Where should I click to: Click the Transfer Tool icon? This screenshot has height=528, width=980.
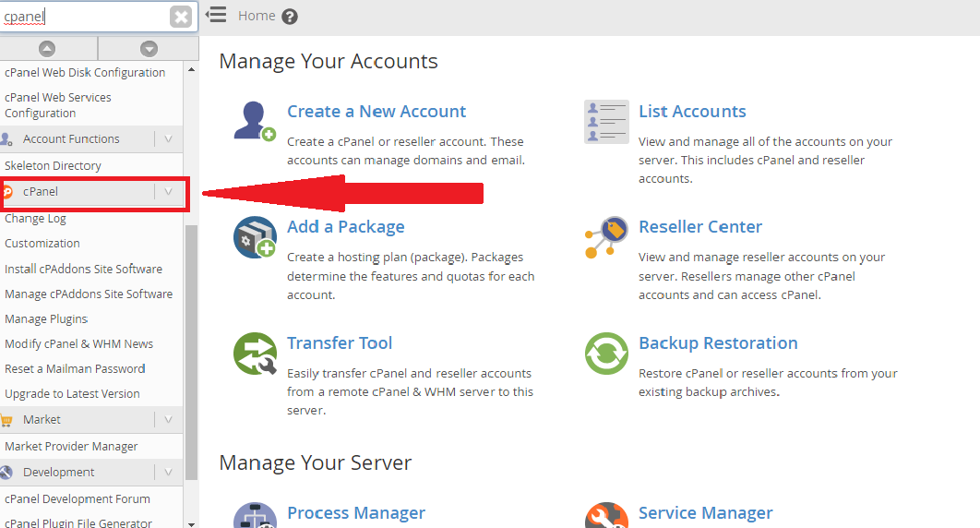tap(255, 354)
